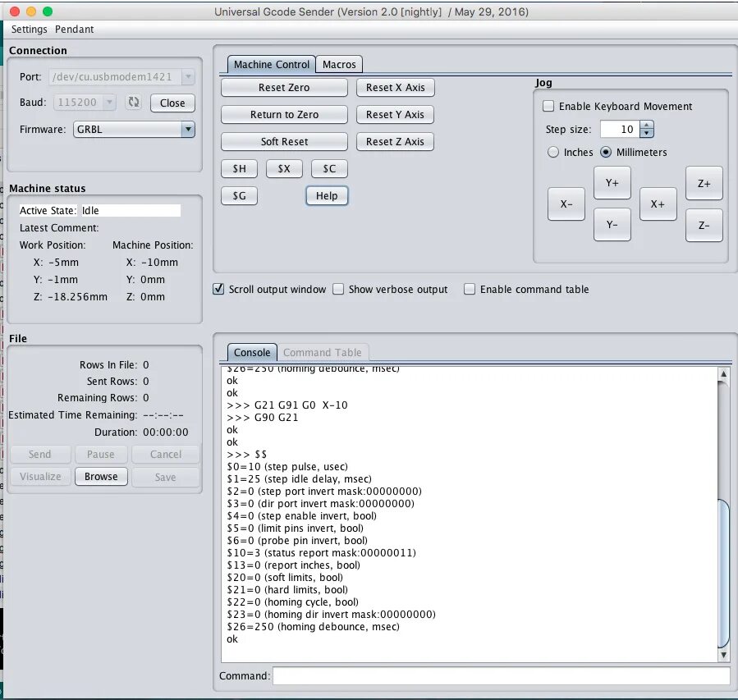Switch to the Console tab
This screenshot has height=700, width=738.
click(252, 352)
